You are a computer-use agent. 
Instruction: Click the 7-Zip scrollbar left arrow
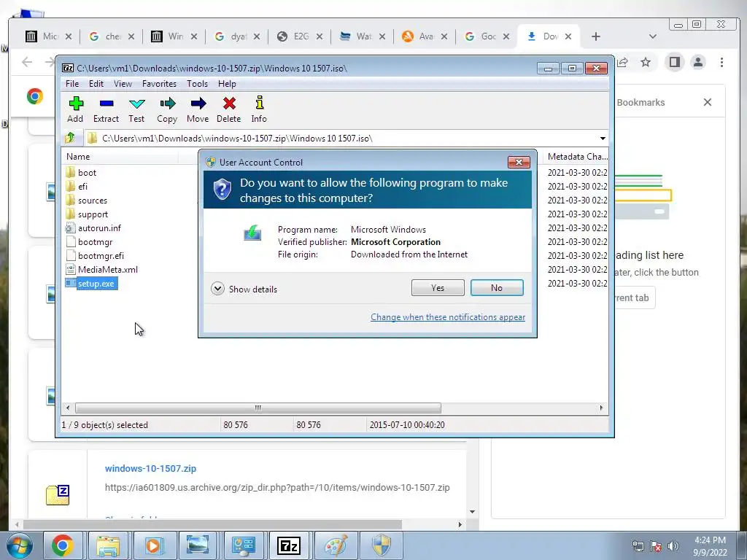tap(68, 408)
